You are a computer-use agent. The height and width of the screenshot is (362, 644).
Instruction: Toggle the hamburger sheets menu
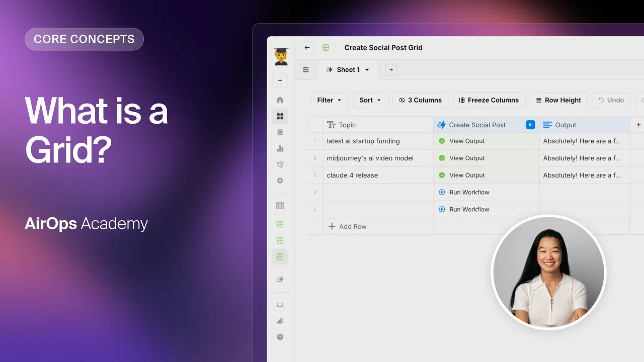pos(305,70)
